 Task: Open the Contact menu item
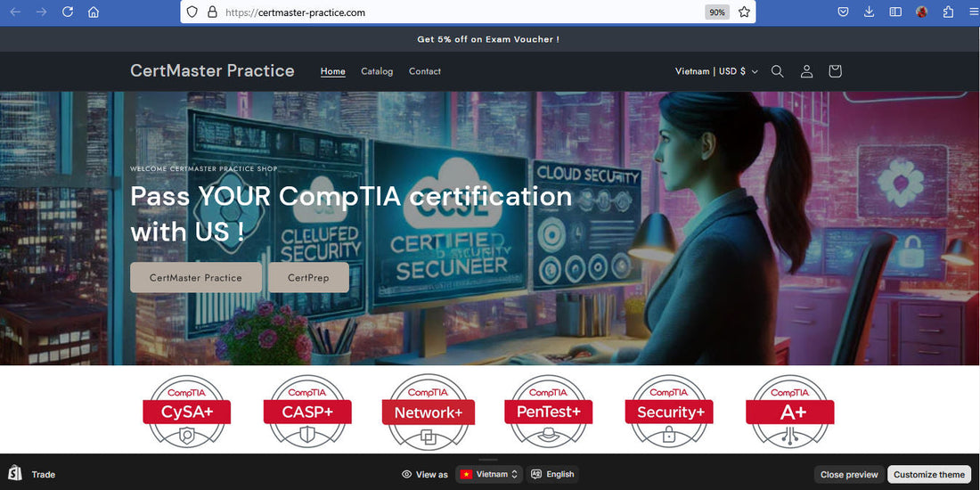click(424, 71)
